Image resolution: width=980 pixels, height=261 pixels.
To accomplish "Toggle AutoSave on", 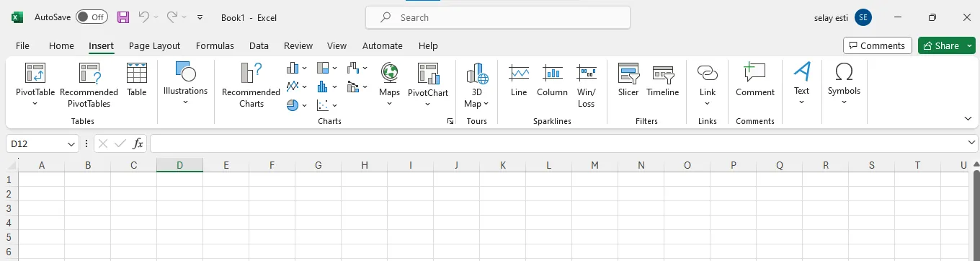I will [x=92, y=17].
